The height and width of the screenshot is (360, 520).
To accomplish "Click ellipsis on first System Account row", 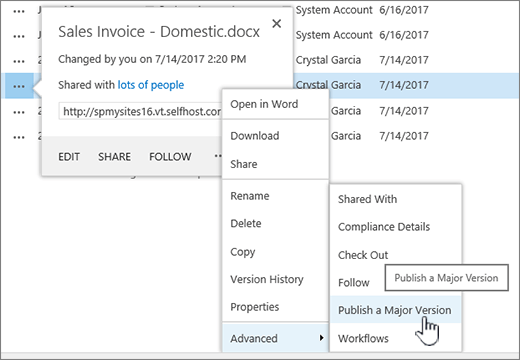I will (19, 11).
